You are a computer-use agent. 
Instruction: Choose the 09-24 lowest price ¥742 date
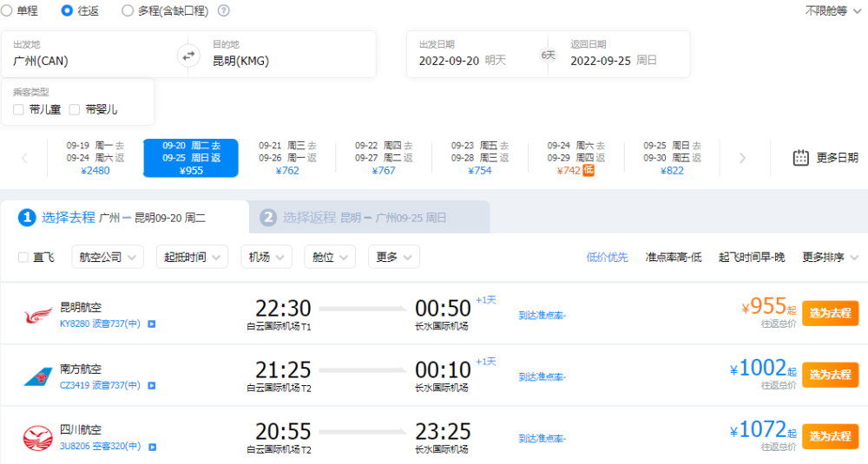(x=575, y=158)
